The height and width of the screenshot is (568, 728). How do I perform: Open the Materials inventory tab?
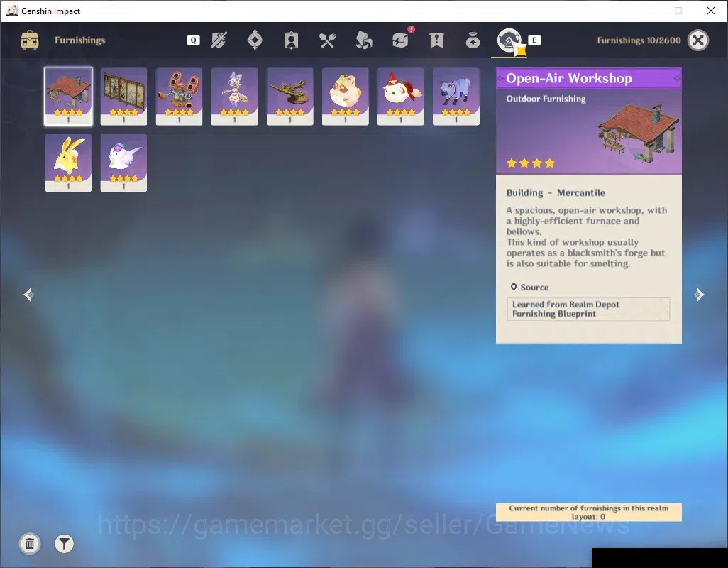pyautogui.click(x=363, y=40)
